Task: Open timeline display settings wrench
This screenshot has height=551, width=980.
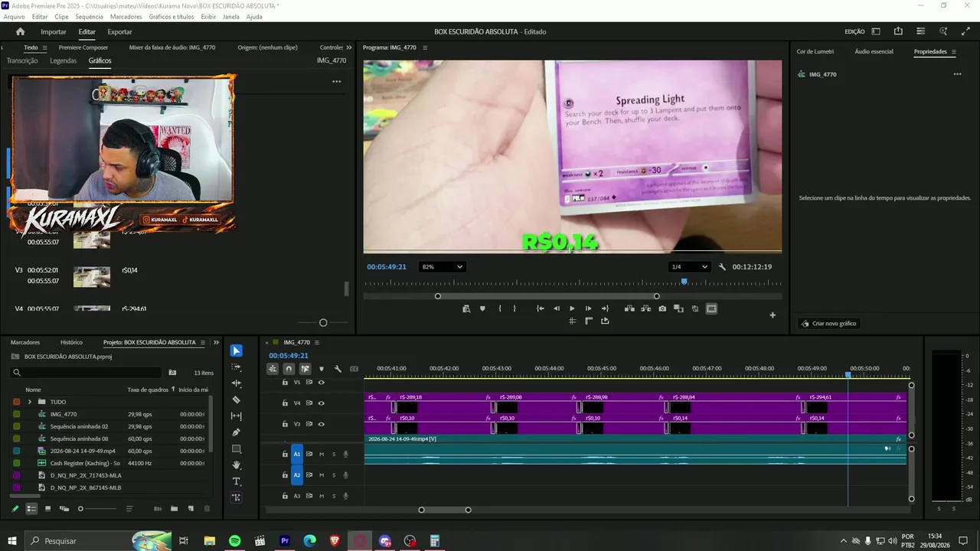Action: click(x=338, y=369)
